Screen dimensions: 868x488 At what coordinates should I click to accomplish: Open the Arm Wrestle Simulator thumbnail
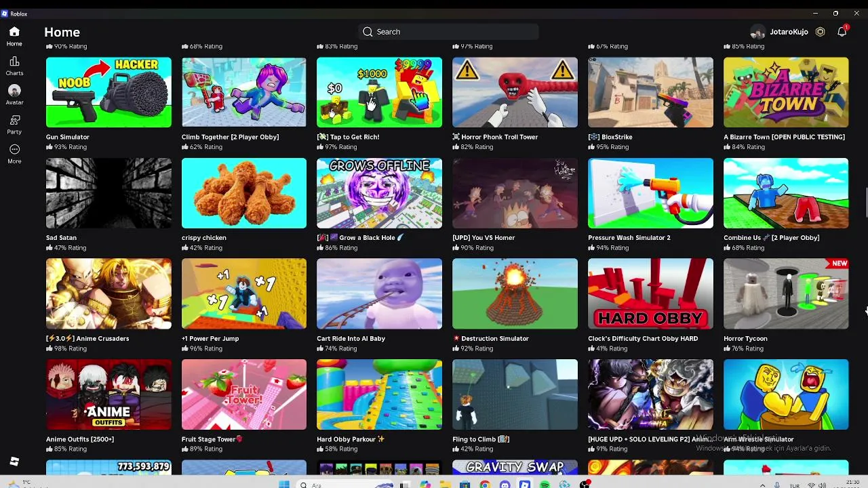click(786, 394)
